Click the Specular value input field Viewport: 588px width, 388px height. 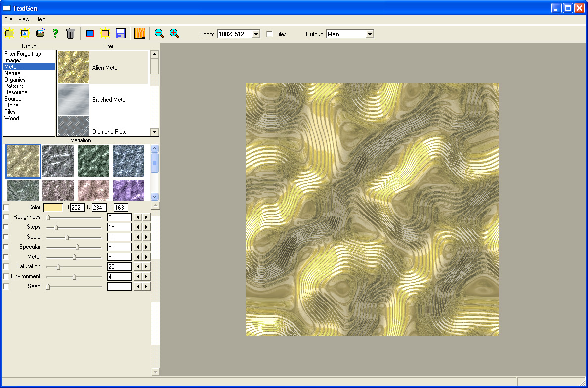(x=120, y=247)
